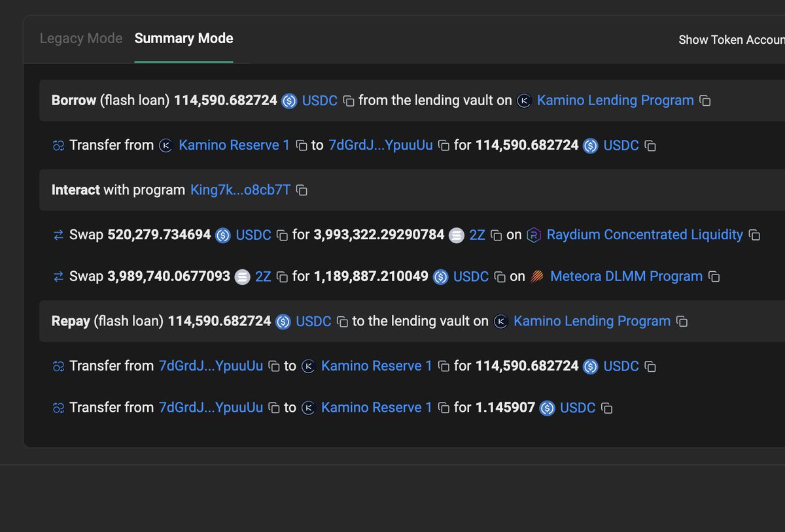
Task: Select the Summary Mode tab
Action: (x=184, y=39)
